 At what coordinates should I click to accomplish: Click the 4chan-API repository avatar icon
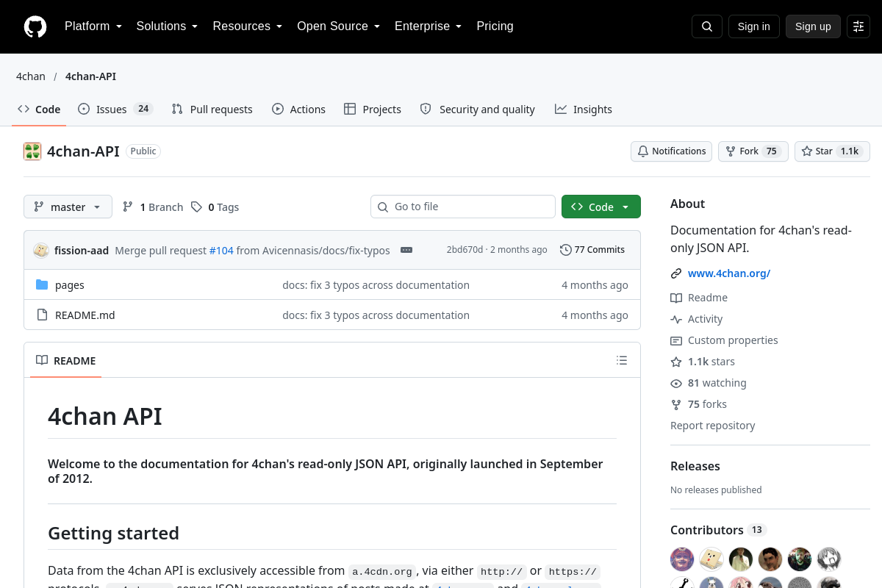point(32,151)
